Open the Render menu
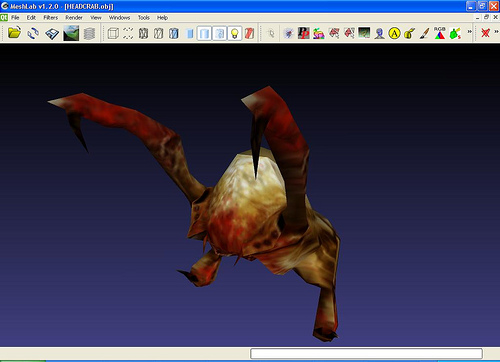The width and height of the screenshot is (500, 362). 74,18
